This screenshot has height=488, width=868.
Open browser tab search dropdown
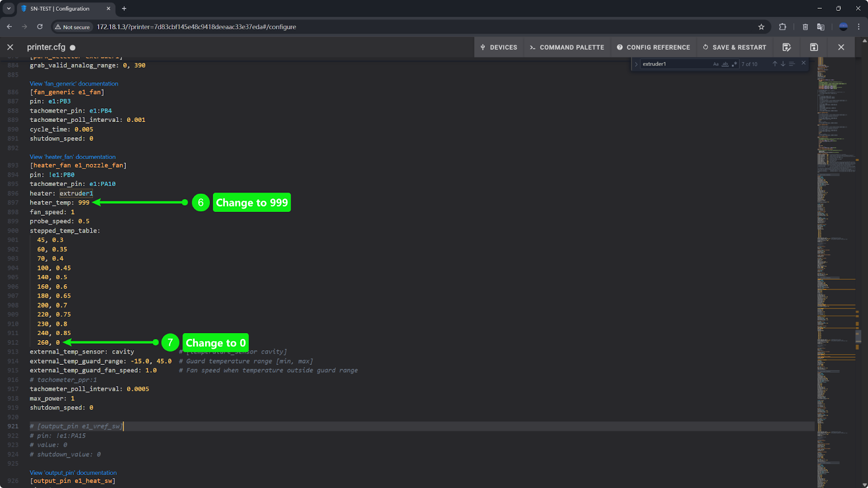click(x=9, y=9)
